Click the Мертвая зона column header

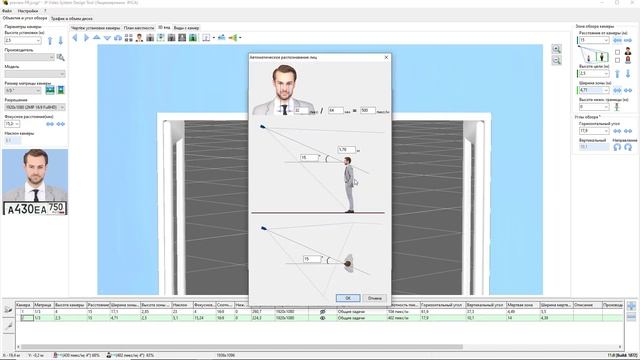(x=522, y=305)
